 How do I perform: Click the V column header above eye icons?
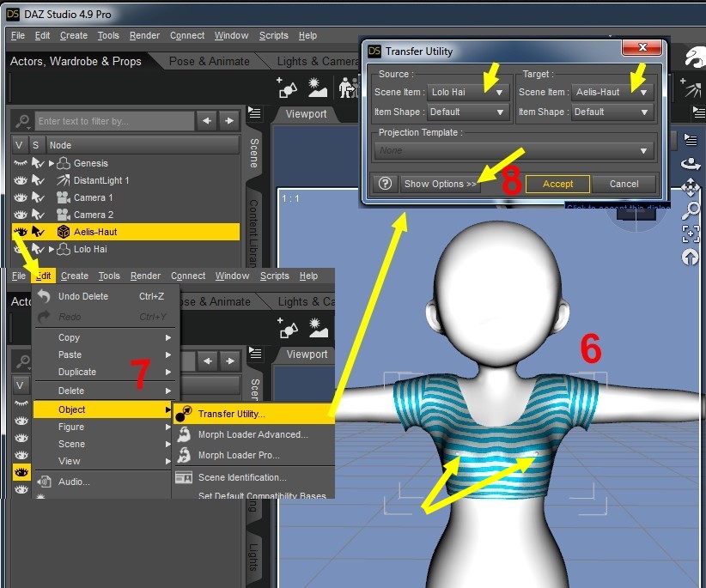(x=19, y=145)
